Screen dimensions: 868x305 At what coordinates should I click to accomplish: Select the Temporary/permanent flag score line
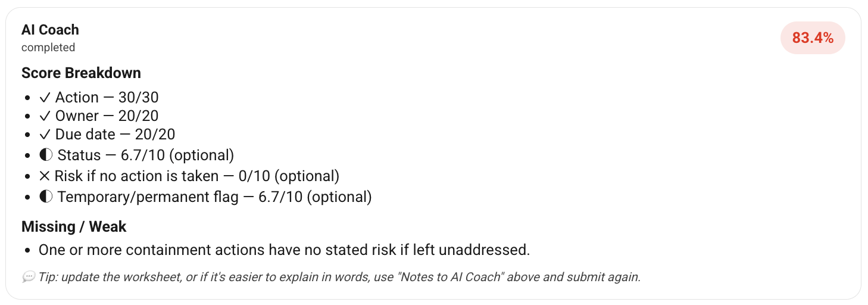tap(205, 197)
